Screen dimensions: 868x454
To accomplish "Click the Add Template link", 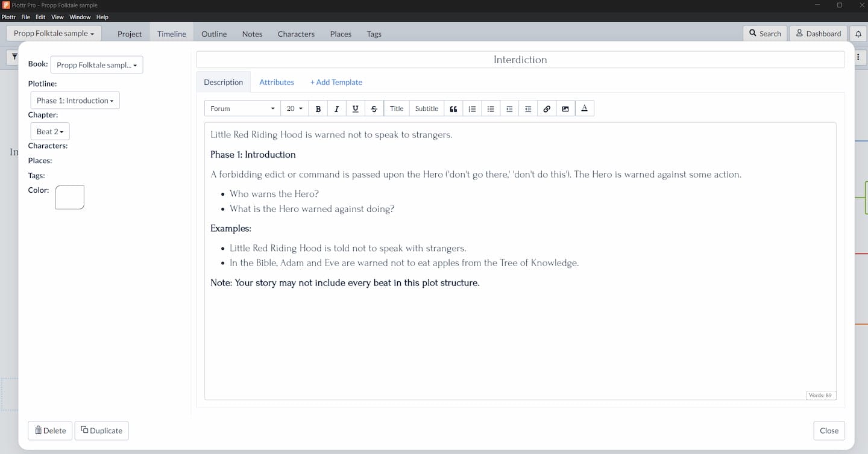I will point(336,82).
